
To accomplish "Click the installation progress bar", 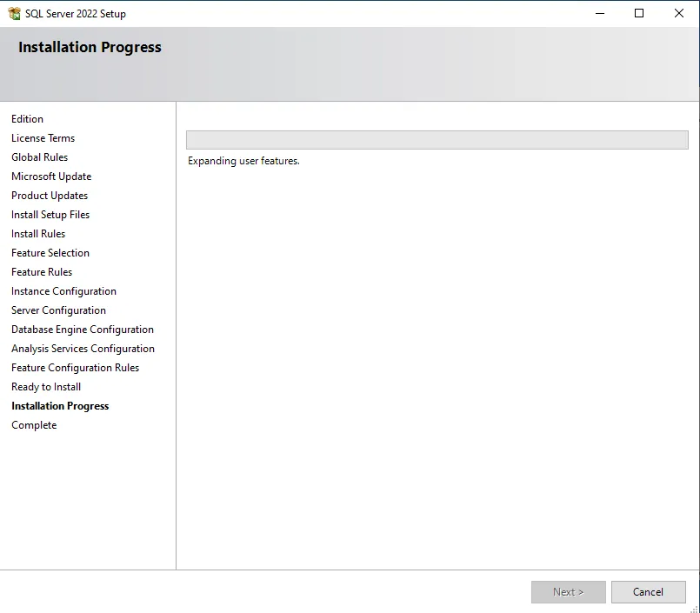I will coord(437,140).
